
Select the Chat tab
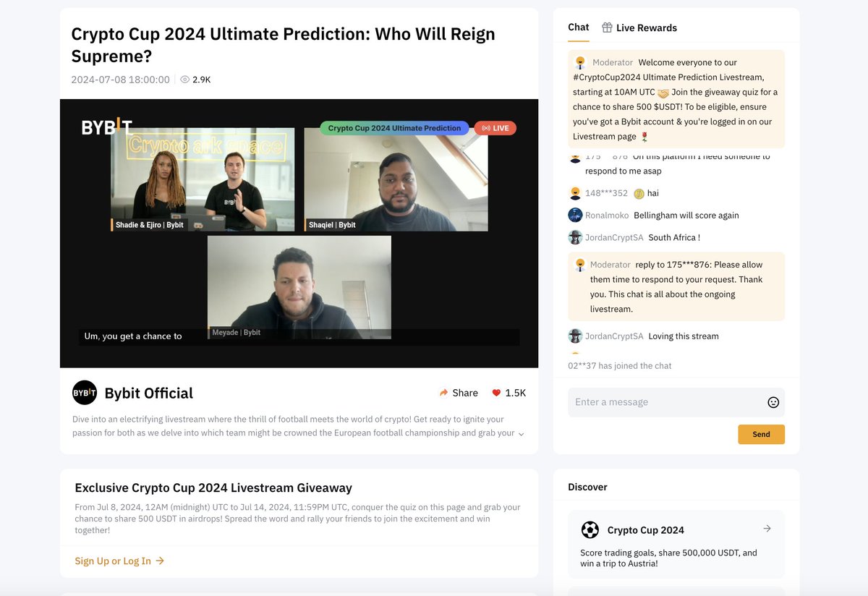point(578,27)
